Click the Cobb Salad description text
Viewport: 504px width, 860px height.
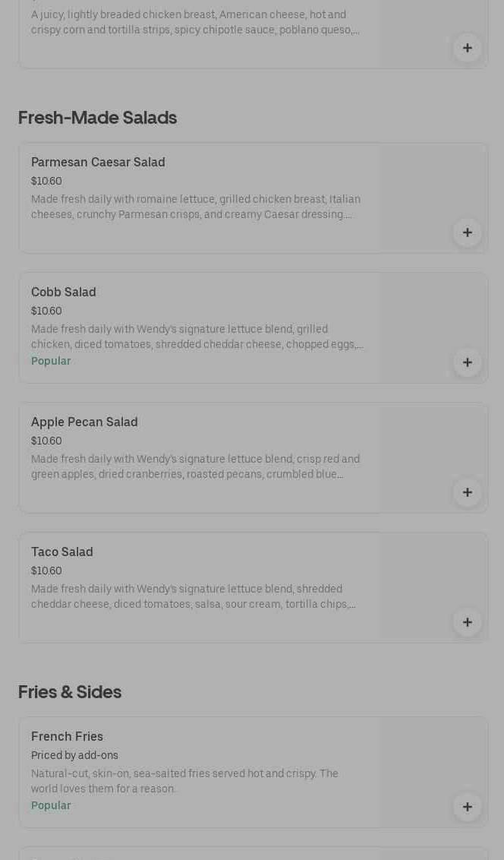[197, 337]
